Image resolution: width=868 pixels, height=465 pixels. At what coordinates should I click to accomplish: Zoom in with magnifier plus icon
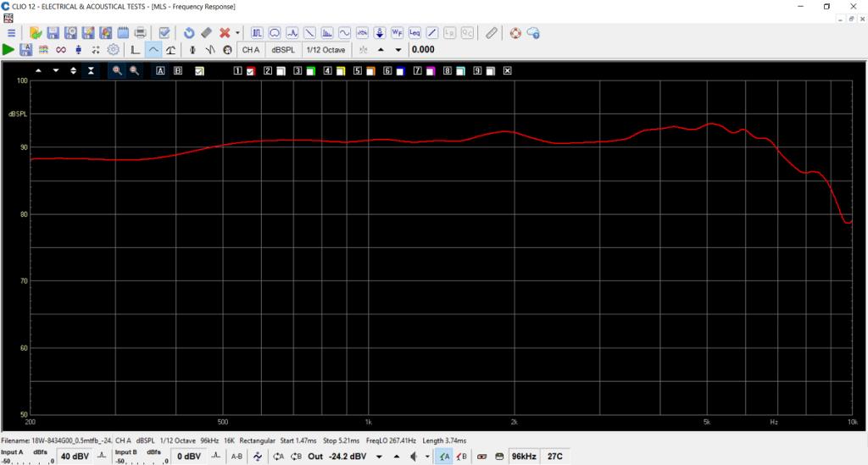pos(117,71)
